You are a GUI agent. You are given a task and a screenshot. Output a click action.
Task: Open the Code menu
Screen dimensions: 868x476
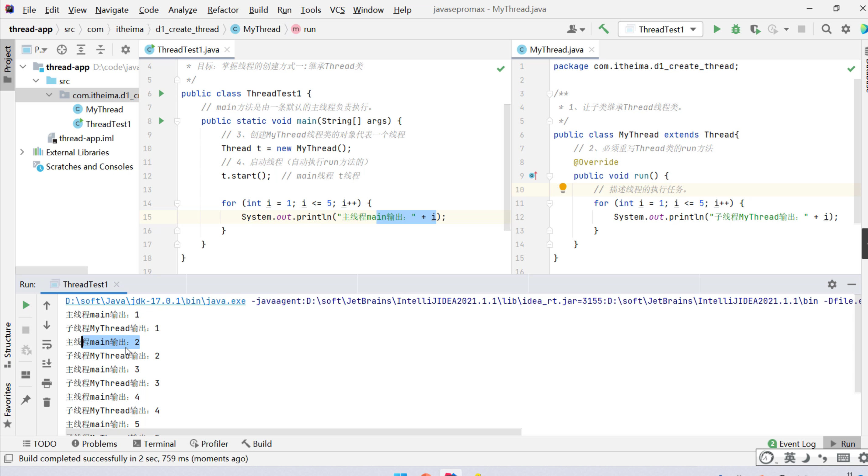148,10
